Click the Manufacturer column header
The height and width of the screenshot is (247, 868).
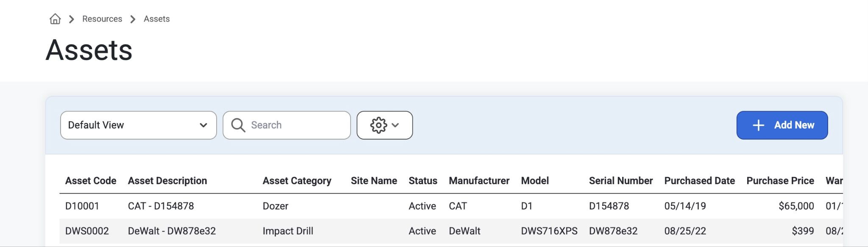coord(479,181)
